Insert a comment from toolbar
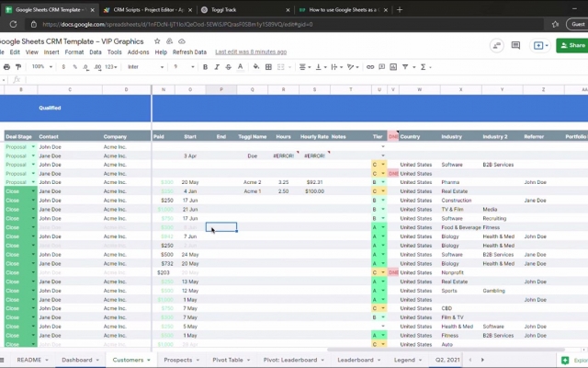 [x=382, y=67]
